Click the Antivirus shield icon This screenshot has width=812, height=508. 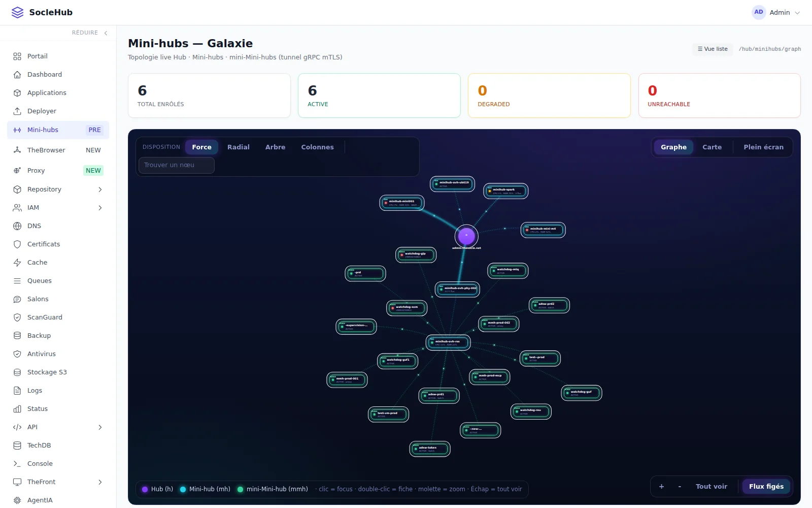coord(17,354)
